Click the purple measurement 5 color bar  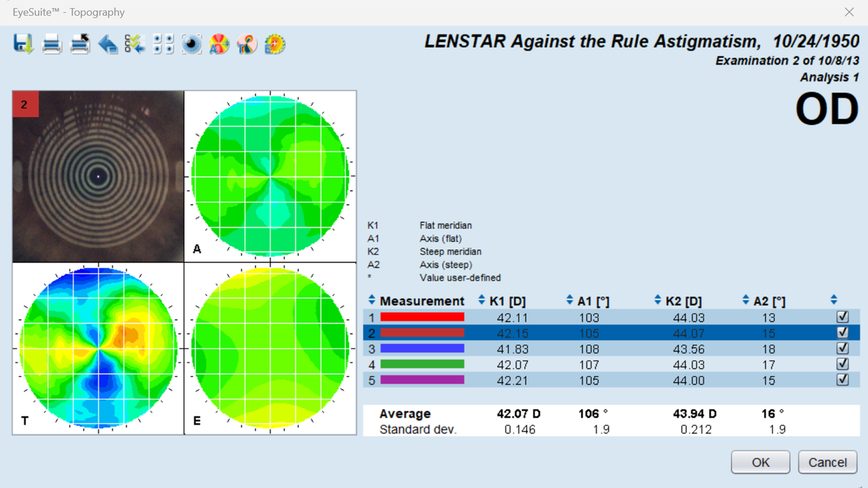coord(421,380)
